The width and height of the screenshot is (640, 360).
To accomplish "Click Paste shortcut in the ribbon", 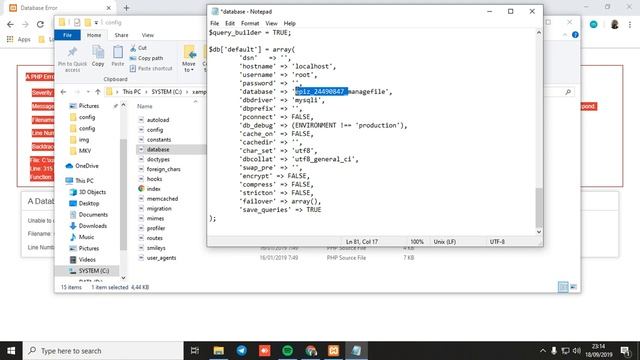I will (x=151, y=69).
